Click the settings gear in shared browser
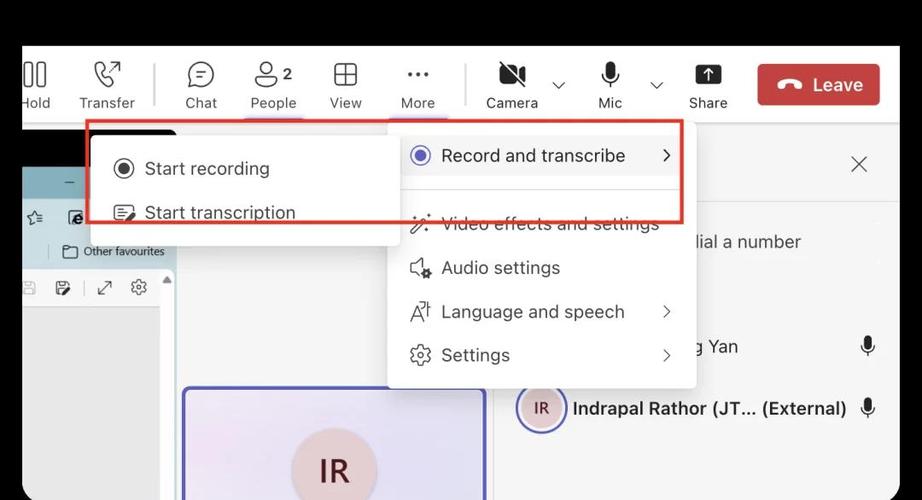922x500 pixels. point(139,287)
